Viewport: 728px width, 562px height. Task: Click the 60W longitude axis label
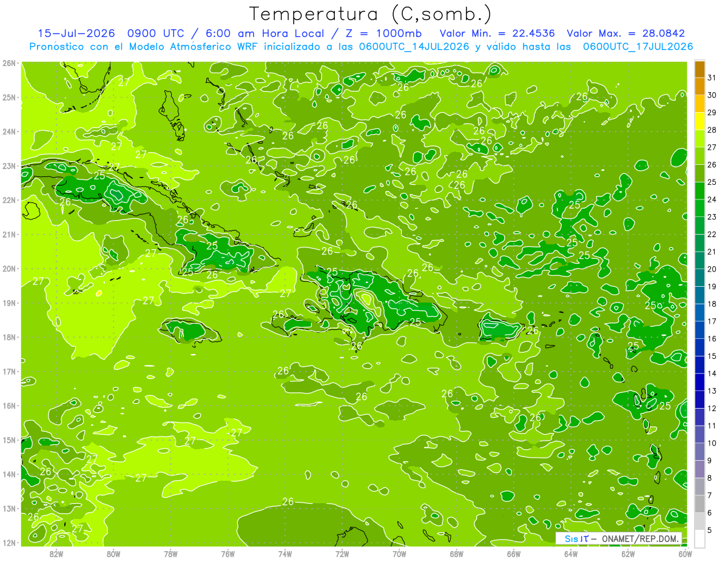point(686,554)
